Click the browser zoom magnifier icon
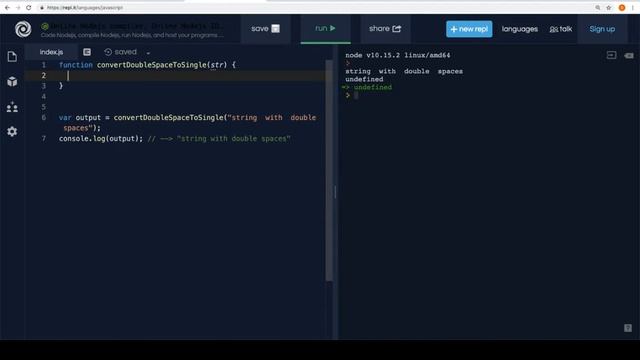 (x=598, y=7)
